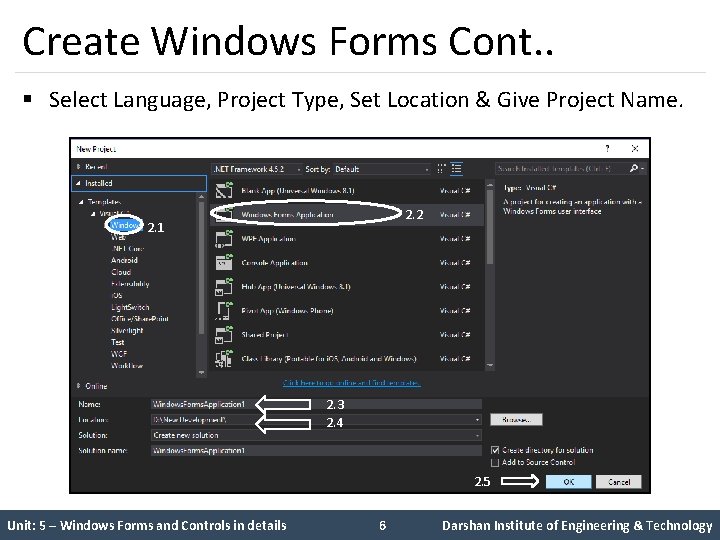
Task: Click the Class Library (Portable) template icon
Action: click(x=224, y=359)
